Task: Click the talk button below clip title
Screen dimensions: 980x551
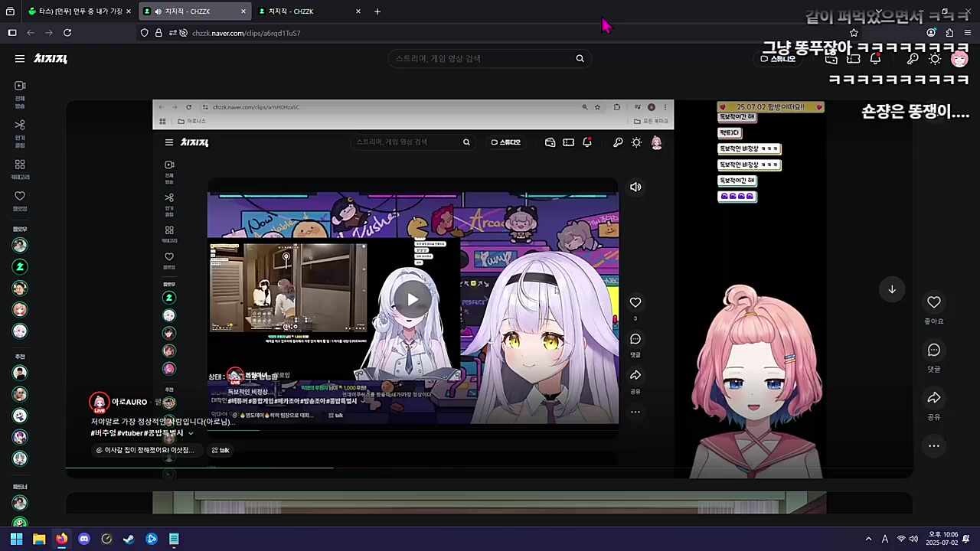Action: (220, 450)
